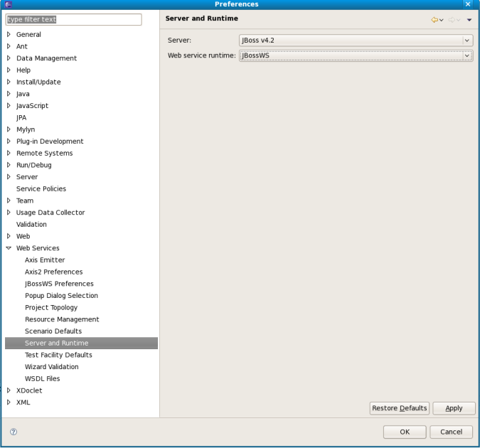This screenshot has height=448, width=480.
Task: Open the WSDL Files preferences page
Action: pyautogui.click(x=42, y=378)
